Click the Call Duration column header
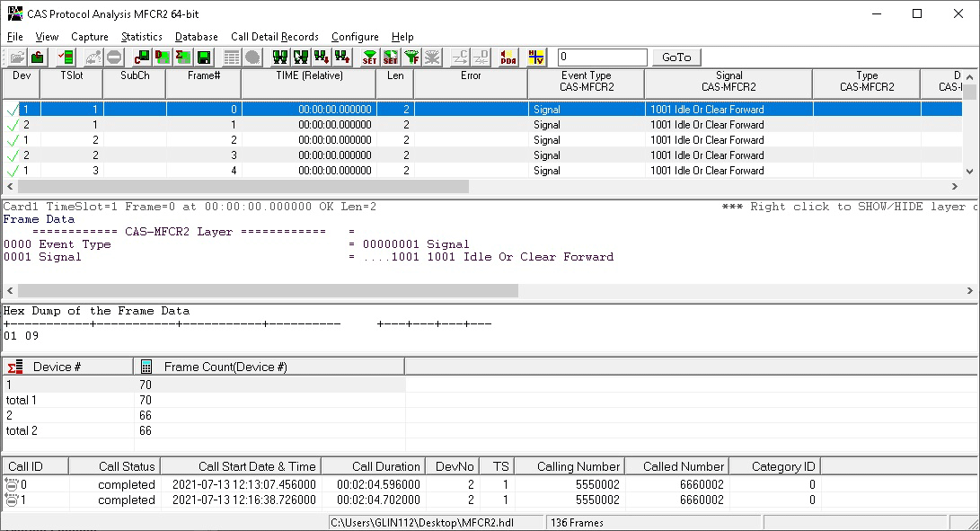Image resolution: width=980 pixels, height=531 pixels. pyautogui.click(x=373, y=466)
